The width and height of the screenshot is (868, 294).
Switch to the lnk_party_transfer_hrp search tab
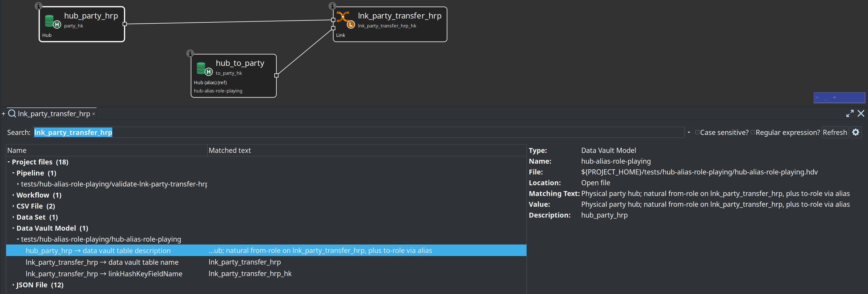(x=54, y=114)
